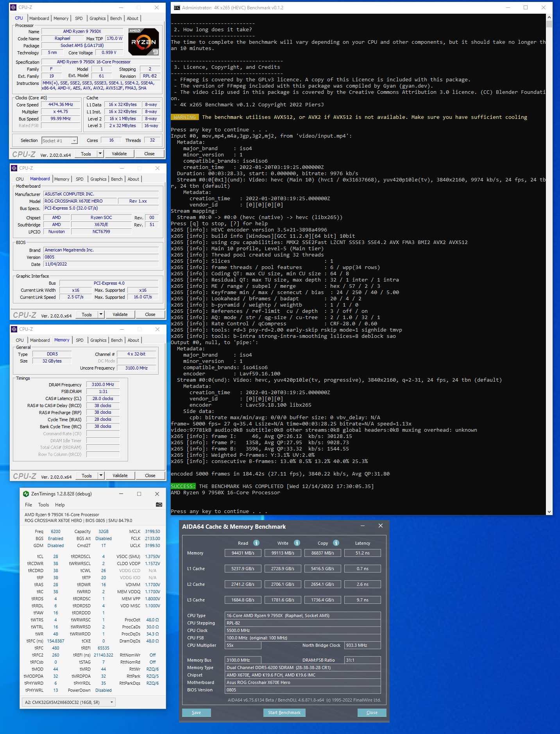Open Tools dropdown arrow in Memory window
The height and width of the screenshot is (734, 560).
[101, 476]
